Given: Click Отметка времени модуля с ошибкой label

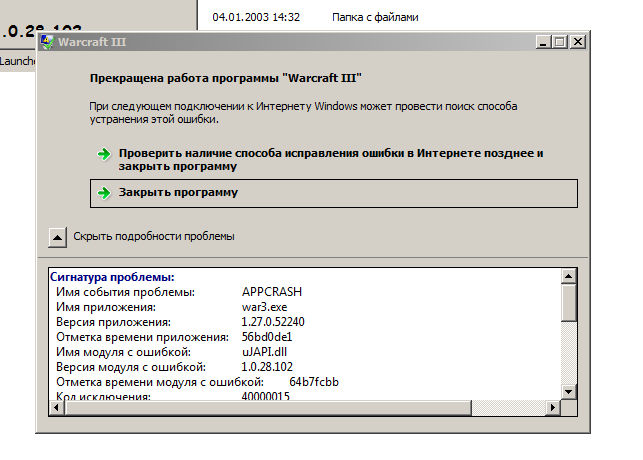Looking at the screenshot, I should click(x=160, y=382).
